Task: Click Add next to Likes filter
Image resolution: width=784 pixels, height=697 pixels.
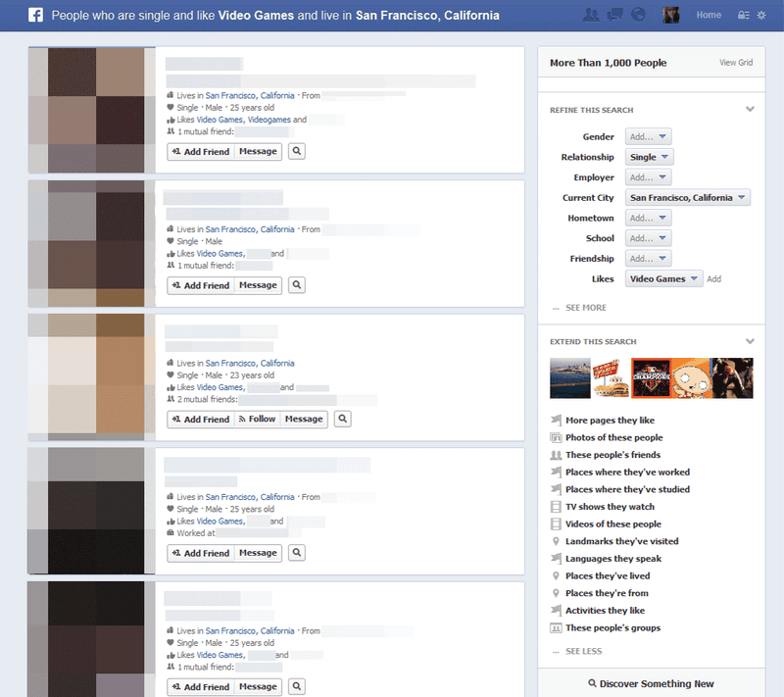Action: tap(714, 279)
